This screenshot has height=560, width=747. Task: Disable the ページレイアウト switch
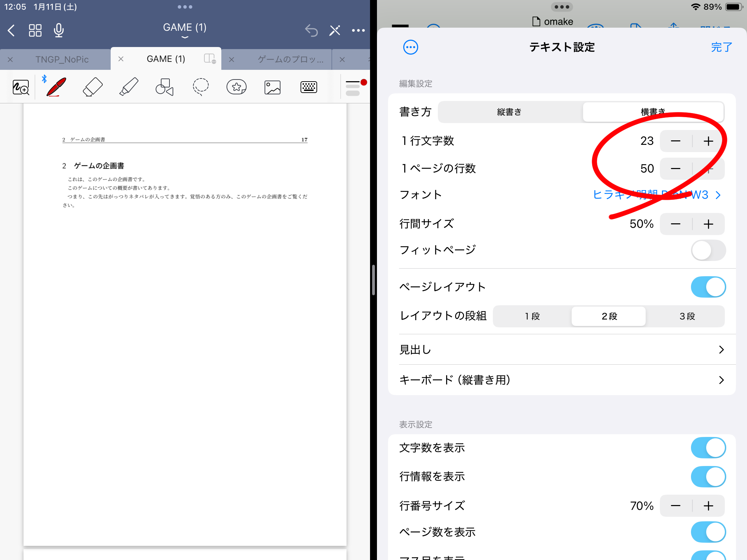(x=708, y=287)
